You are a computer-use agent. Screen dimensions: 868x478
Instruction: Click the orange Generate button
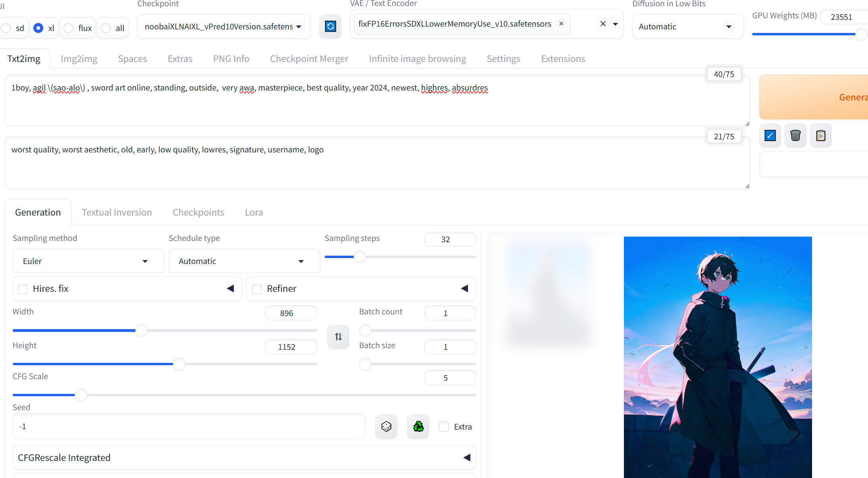coord(814,97)
